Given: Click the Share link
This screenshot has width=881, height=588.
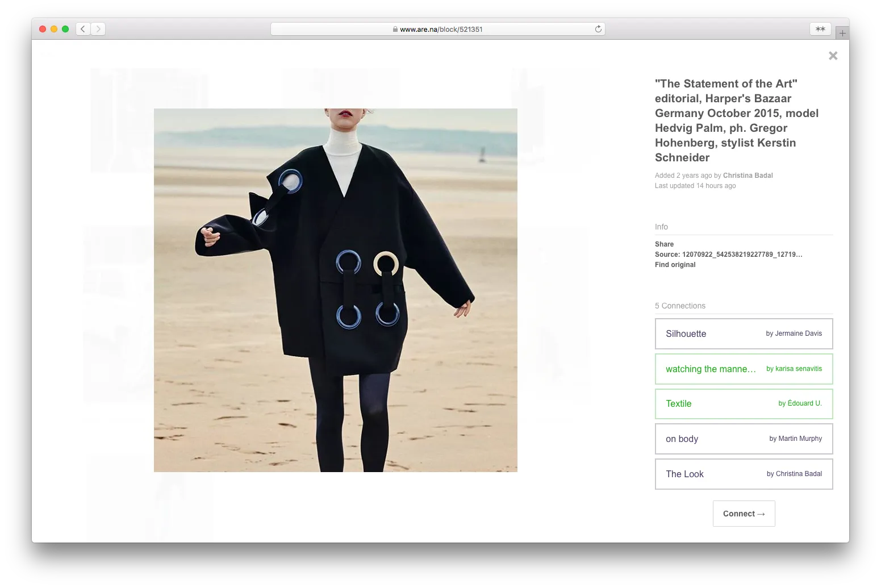Looking at the screenshot, I should coord(664,244).
